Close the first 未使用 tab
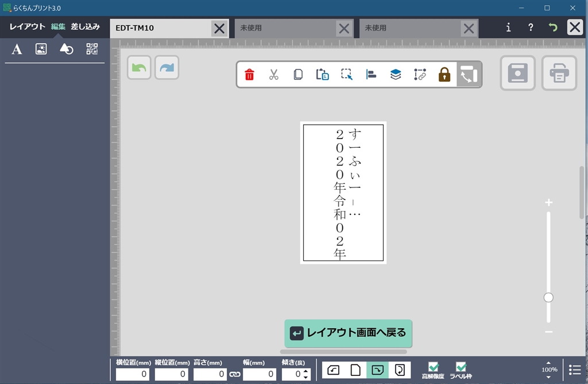The width and height of the screenshot is (588, 384). click(x=344, y=29)
